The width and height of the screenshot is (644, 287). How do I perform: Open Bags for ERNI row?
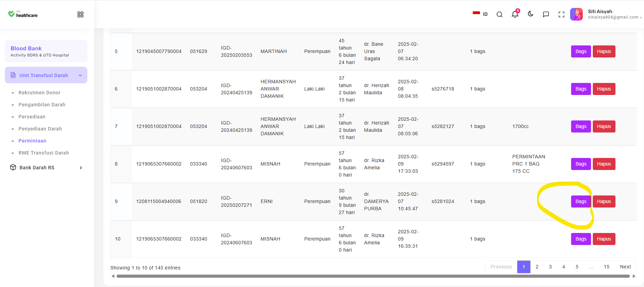[581, 202]
